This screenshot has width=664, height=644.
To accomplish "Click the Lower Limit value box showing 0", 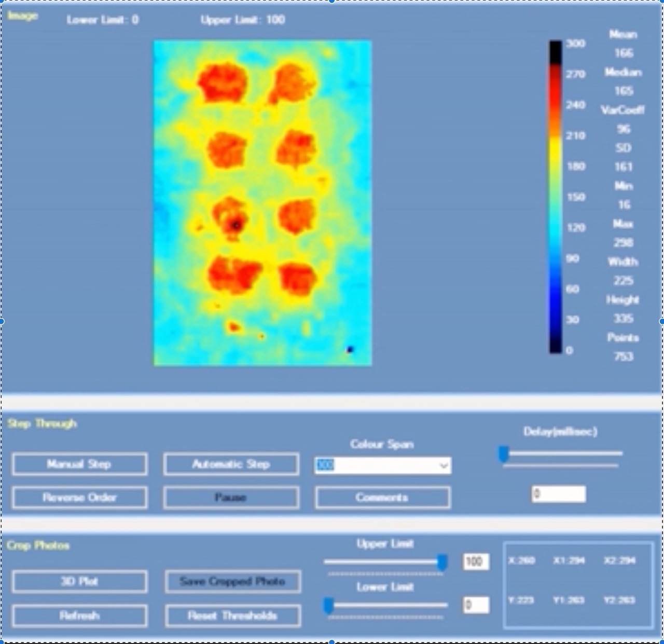I will click(x=475, y=605).
